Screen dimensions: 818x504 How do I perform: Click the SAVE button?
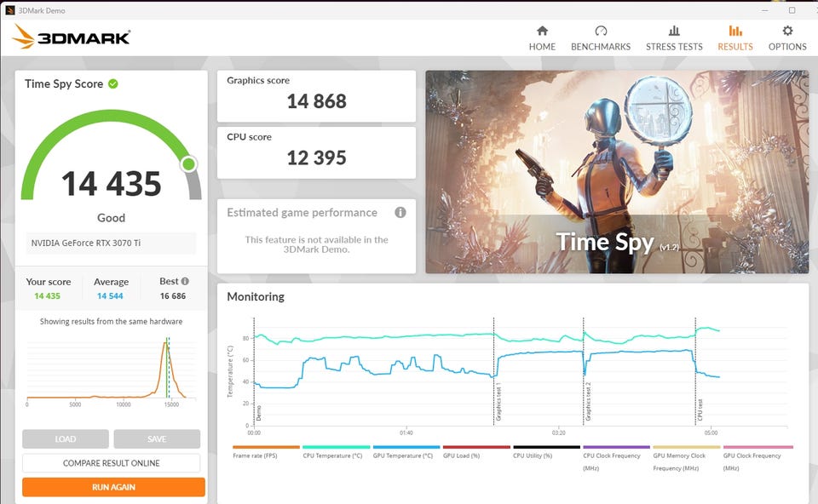point(157,438)
